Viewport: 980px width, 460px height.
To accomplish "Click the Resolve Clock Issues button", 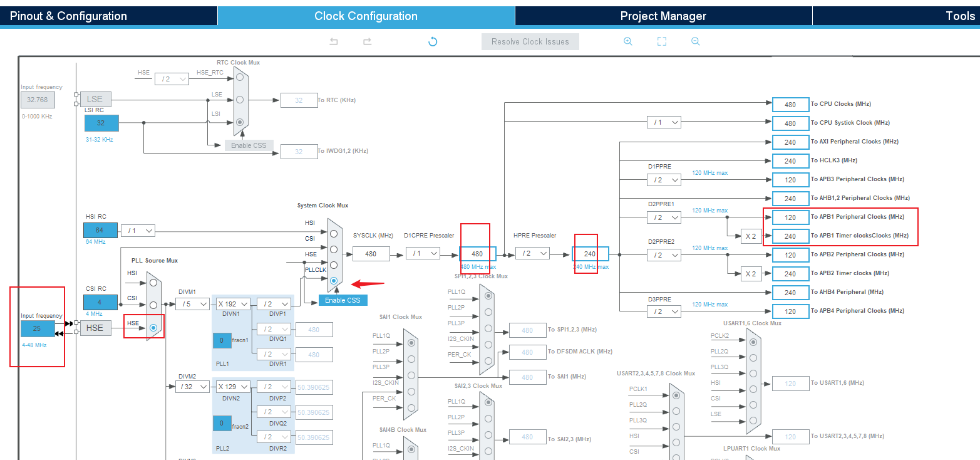I will pyautogui.click(x=530, y=42).
